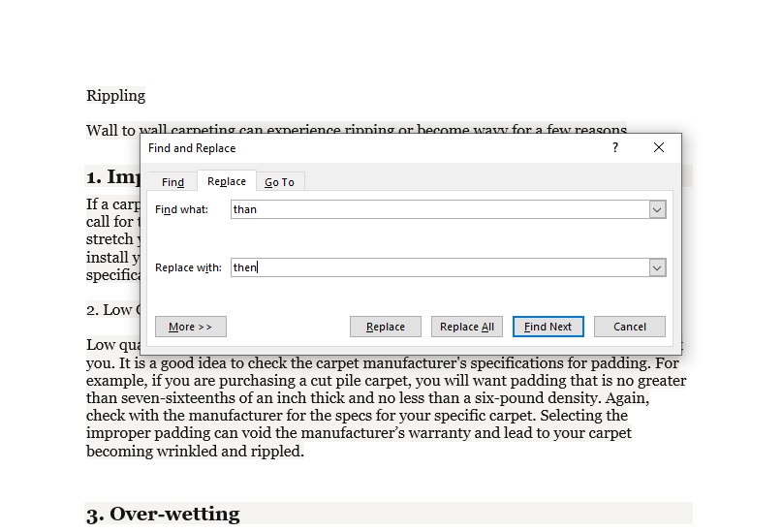Expand the Find what dropdown arrow
Screen dimensions: 783x532
pos(657,209)
